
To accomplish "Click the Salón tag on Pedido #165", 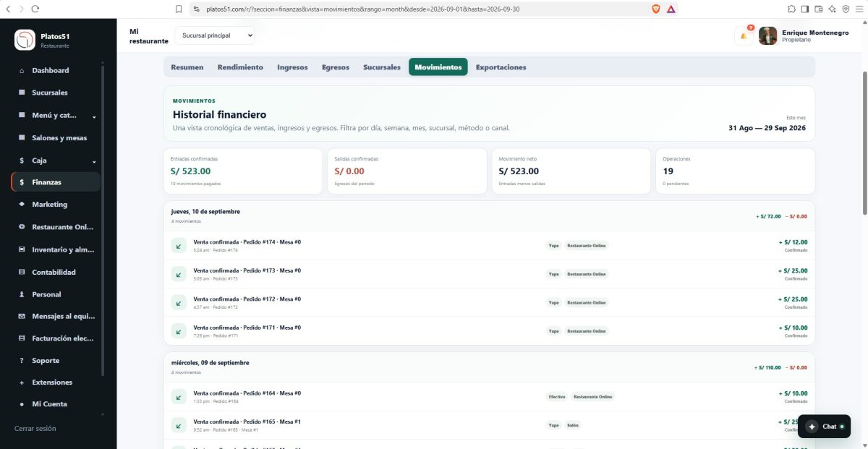I will tap(573, 425).
